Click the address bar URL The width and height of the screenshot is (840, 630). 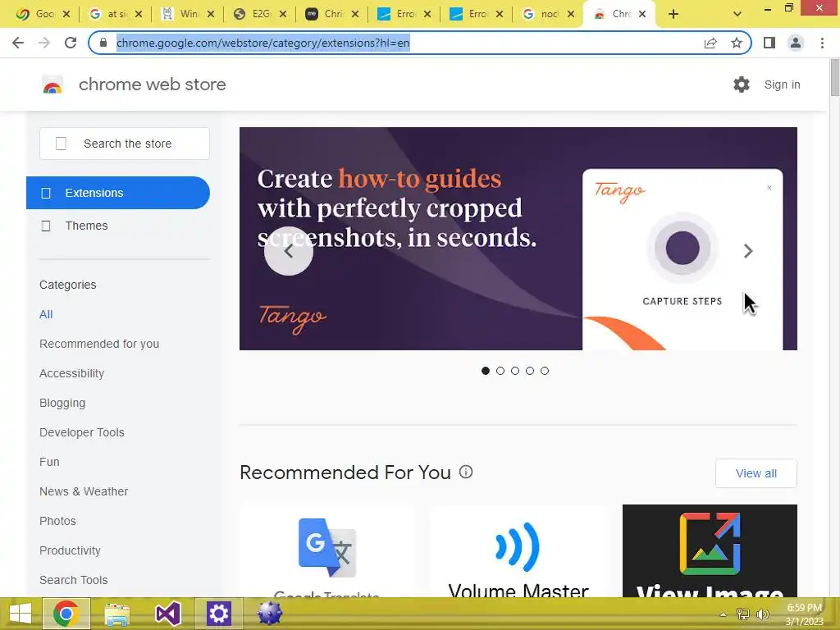click(x=263, y=43)
